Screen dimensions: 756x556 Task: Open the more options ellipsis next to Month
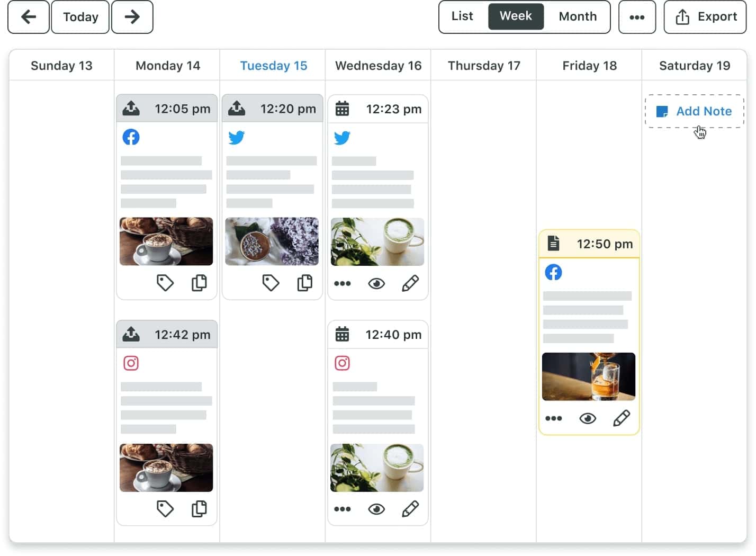[x=637, y=16]
